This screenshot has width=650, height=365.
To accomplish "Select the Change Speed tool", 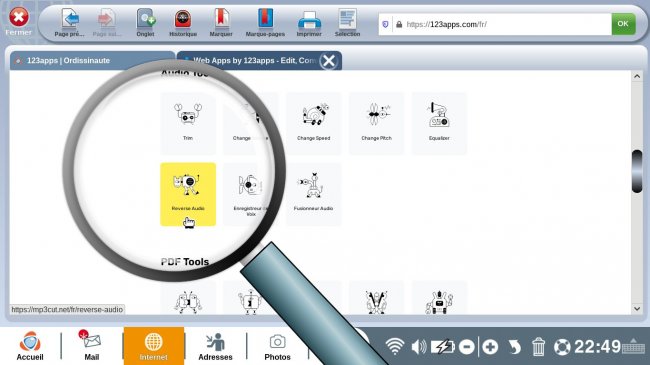I will (x=313, y=123).
